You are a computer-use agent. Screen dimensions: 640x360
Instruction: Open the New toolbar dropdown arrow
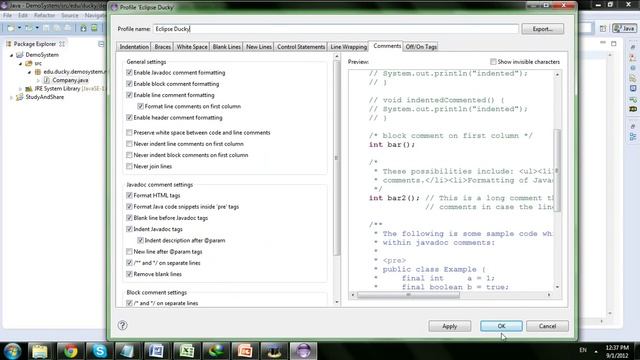[x=19, y=28]
